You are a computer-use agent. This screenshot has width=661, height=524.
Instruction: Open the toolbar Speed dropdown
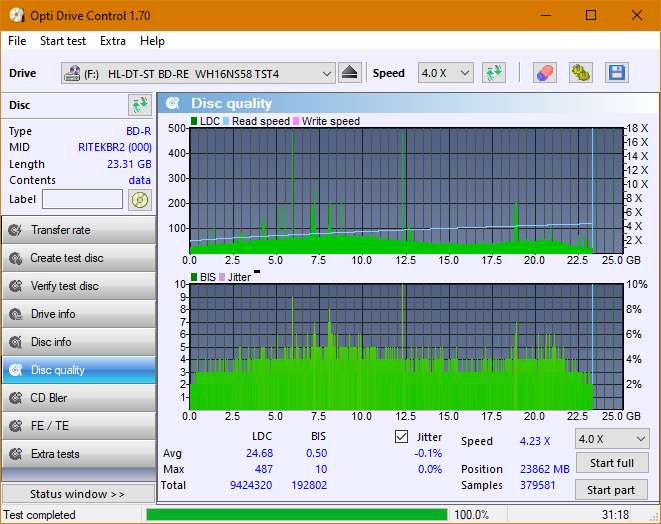coord(446,73)
